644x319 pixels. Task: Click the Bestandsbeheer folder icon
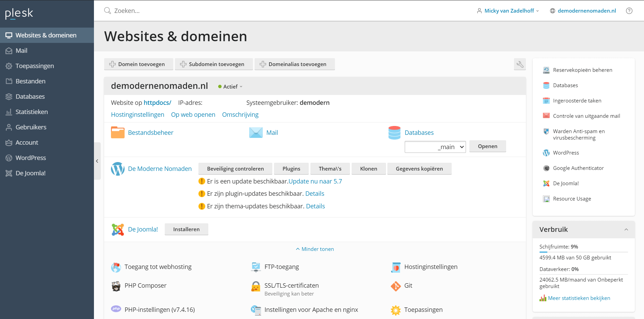[118, 132]
